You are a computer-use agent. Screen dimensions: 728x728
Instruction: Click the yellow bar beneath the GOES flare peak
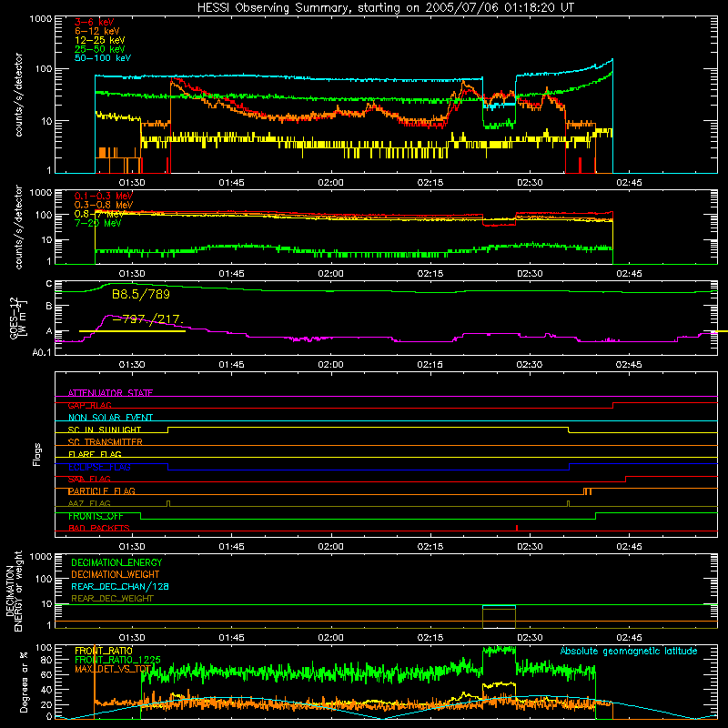click(132, 331)
